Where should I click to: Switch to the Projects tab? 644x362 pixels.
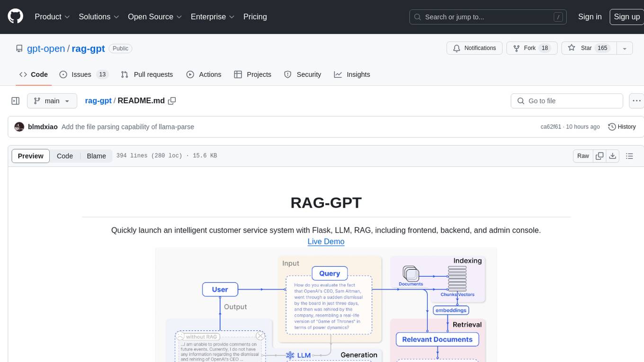(253, 74)
